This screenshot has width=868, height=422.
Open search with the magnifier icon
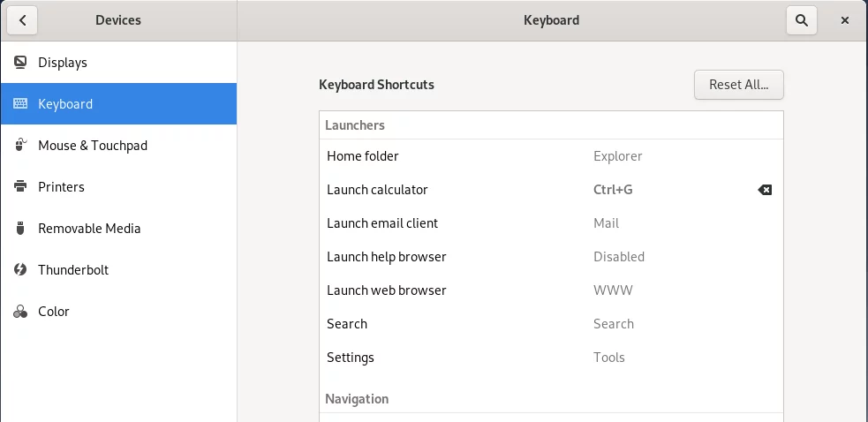[x=802, y=20]
